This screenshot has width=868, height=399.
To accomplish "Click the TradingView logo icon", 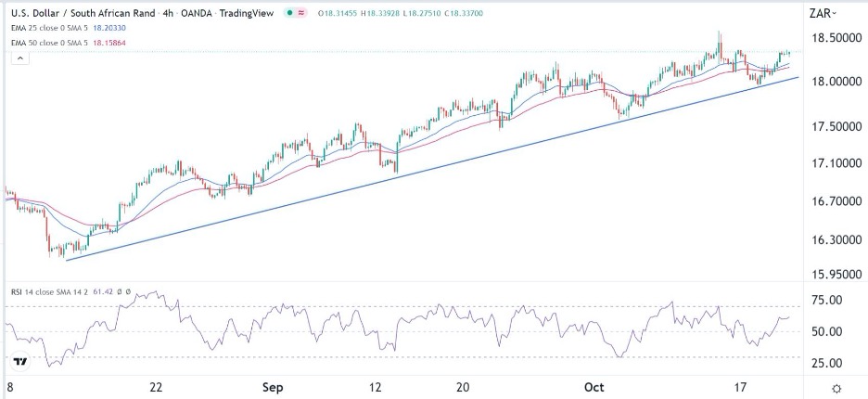I will coord(19,362).
